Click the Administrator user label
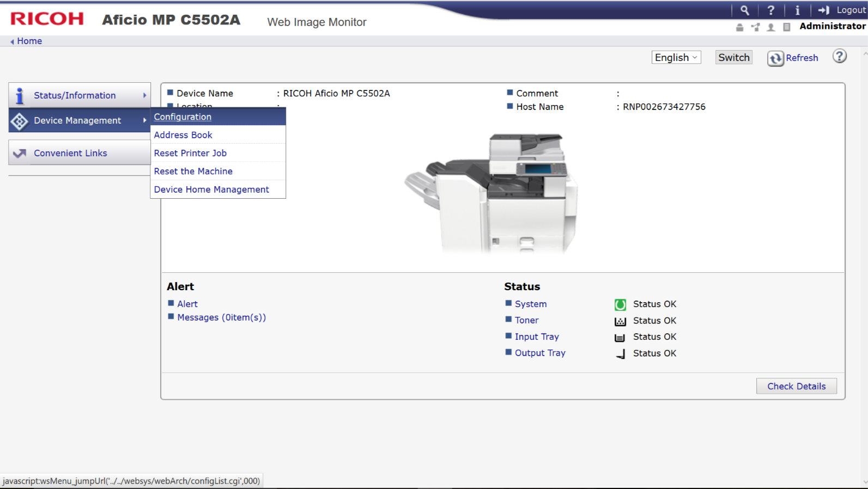Screen dimensions: 868x489 (x=833, y=26)
